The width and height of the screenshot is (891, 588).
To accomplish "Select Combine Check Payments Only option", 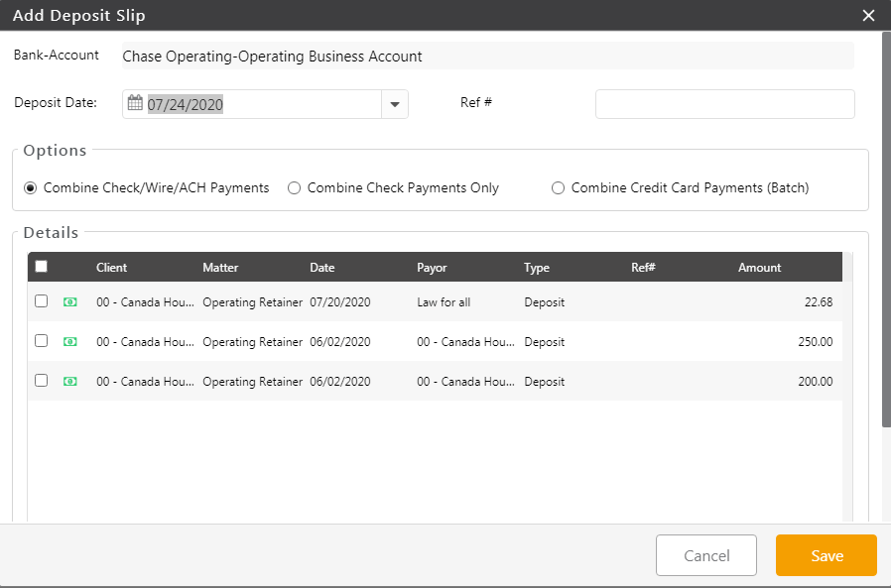I will 294,187.
